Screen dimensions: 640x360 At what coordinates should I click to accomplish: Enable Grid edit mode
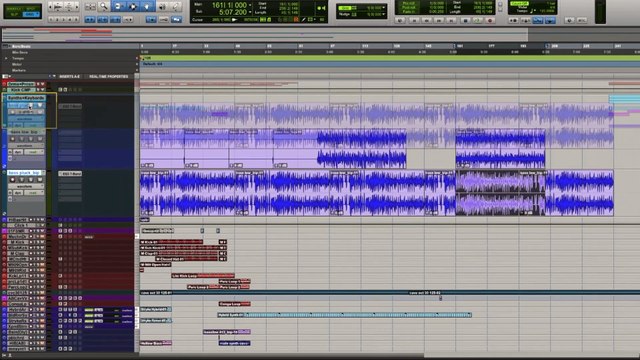[x=31, y=14]
